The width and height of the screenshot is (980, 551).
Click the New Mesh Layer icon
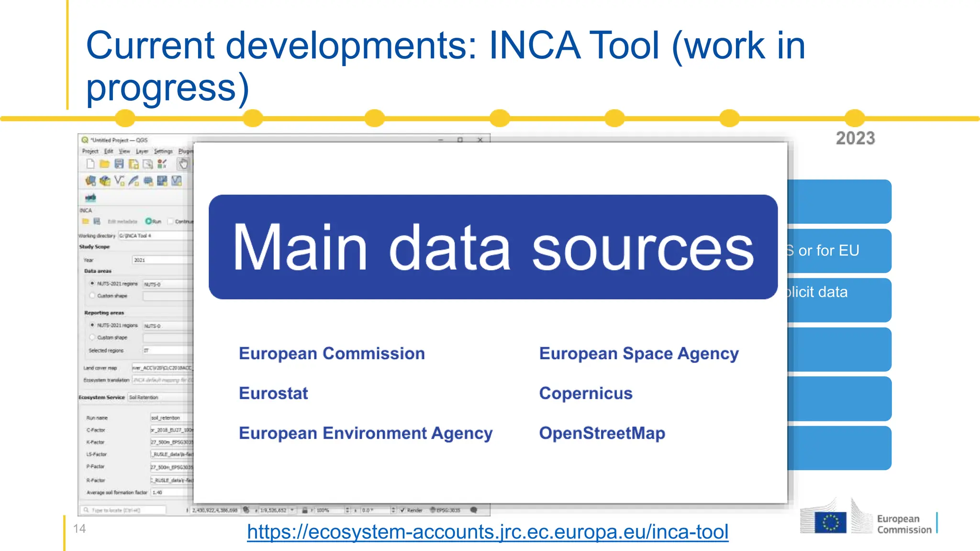pyautogui.click(x=162, y=181)
